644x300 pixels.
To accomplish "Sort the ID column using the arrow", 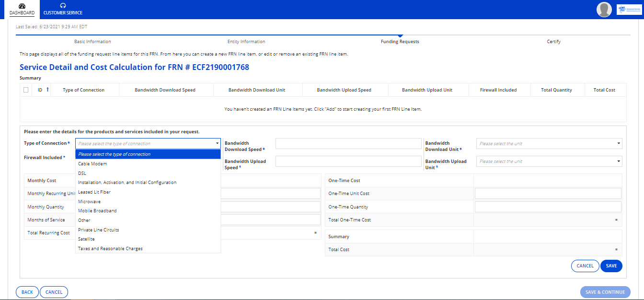I will [x=46, y=89].
